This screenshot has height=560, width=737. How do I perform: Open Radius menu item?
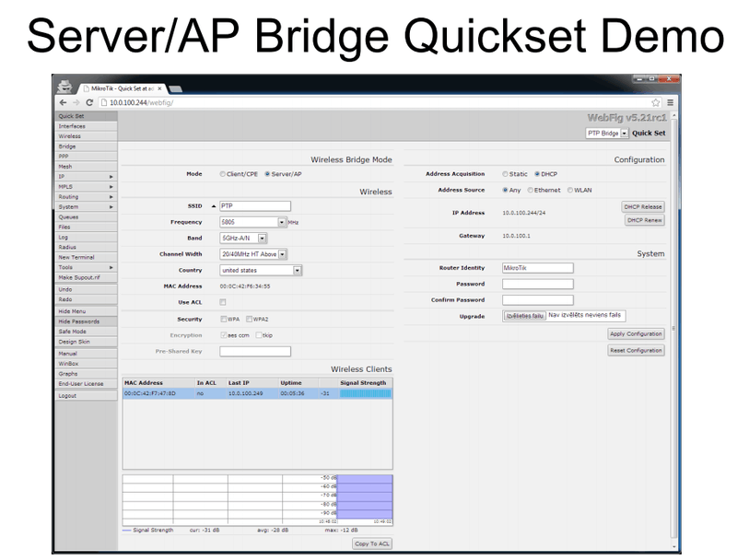86,247
